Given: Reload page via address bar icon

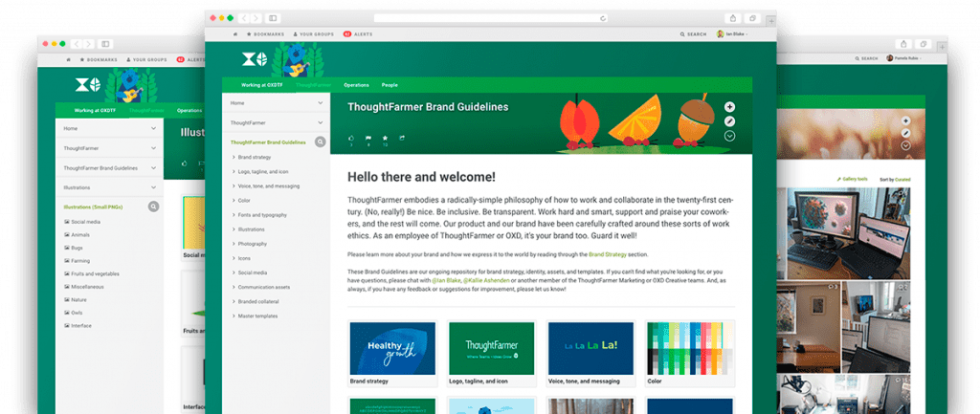Looking at the screenshot, I should 603,18.
